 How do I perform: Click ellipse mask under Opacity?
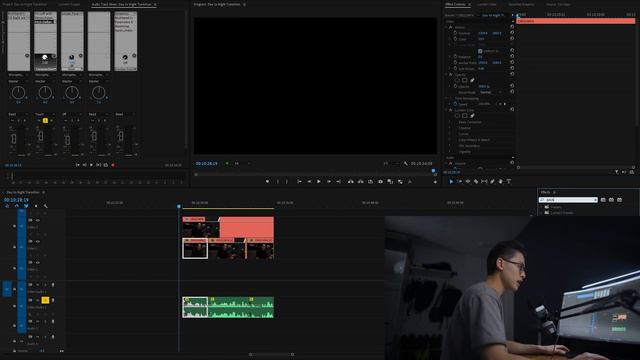457,80
